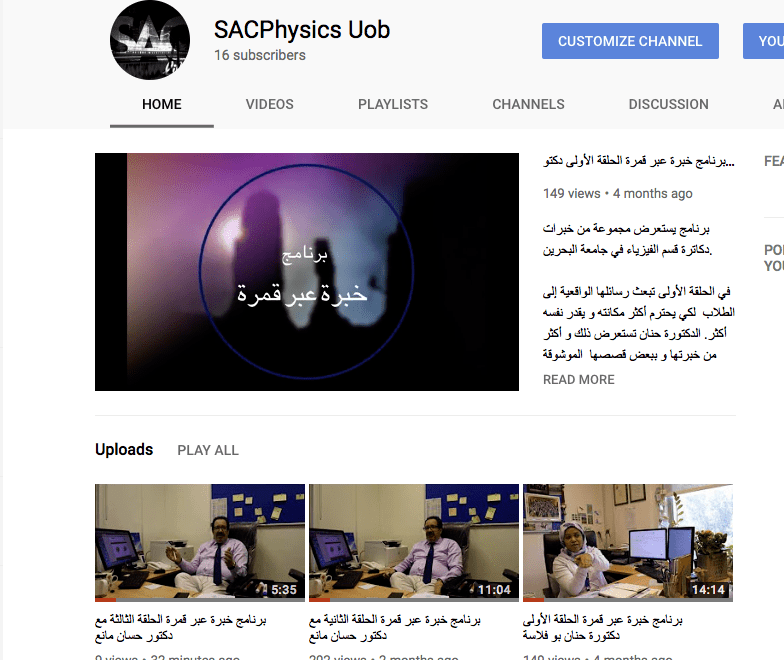Click the 16 subscribers count
The width and height of the screenshot is (784, 660).
pos(260,55)
